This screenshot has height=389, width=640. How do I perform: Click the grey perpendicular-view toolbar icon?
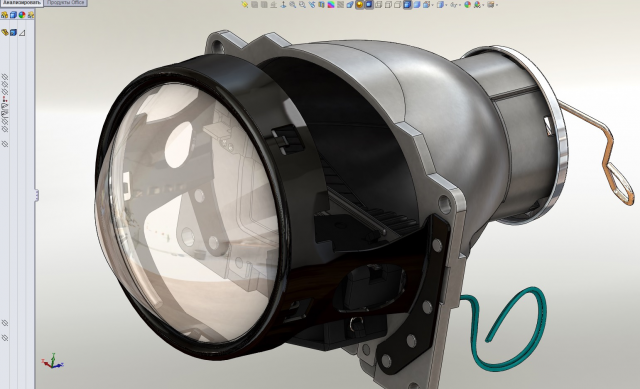click(273, 5)
